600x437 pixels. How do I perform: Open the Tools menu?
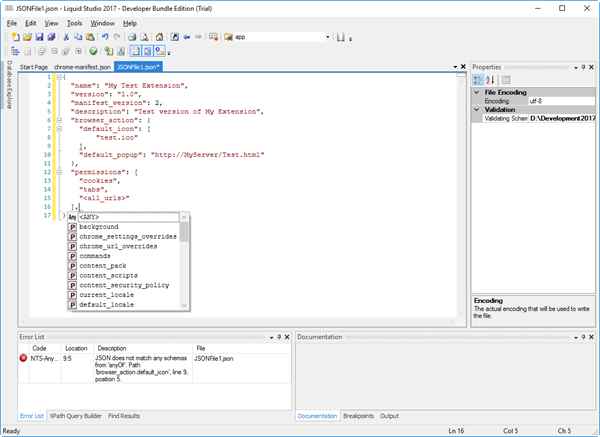[x=74, y=23]
